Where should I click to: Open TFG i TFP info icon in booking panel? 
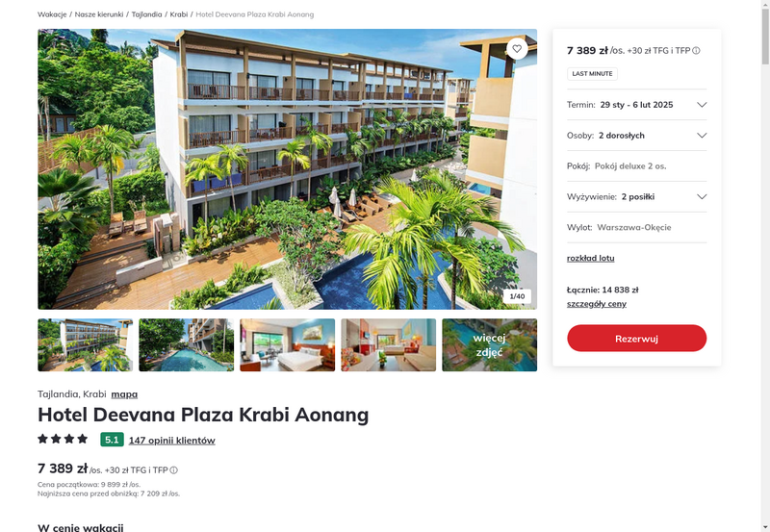(x=696, y=51)
